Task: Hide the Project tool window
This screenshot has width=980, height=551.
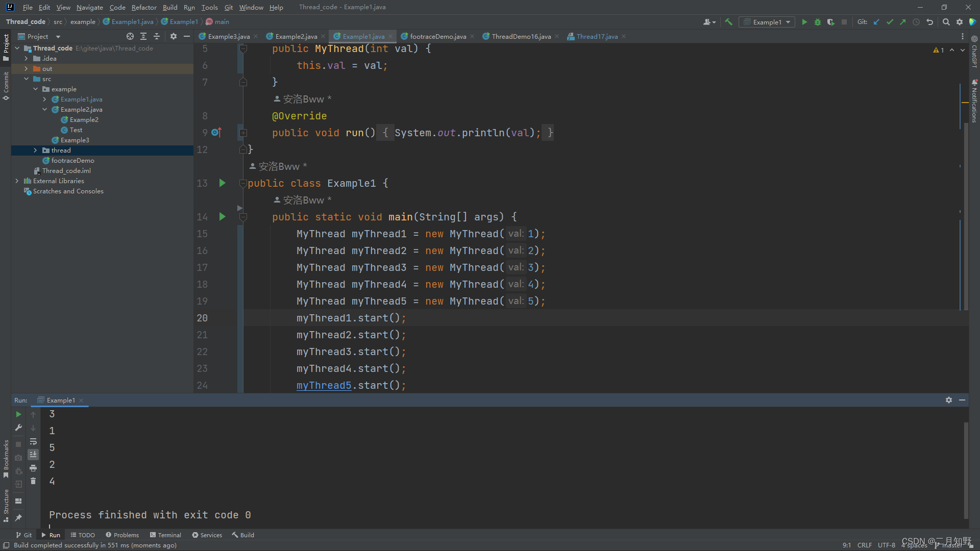Action: point(187,36)
